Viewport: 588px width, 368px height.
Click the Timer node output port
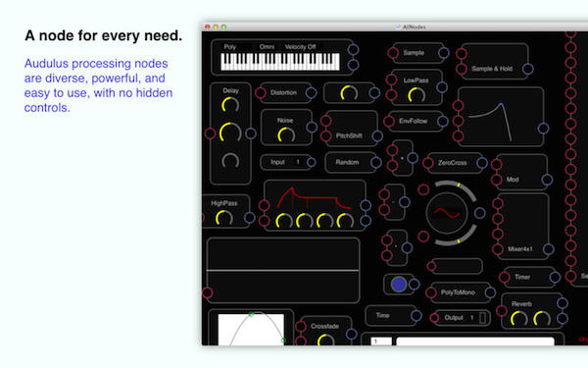click(555, 278)
